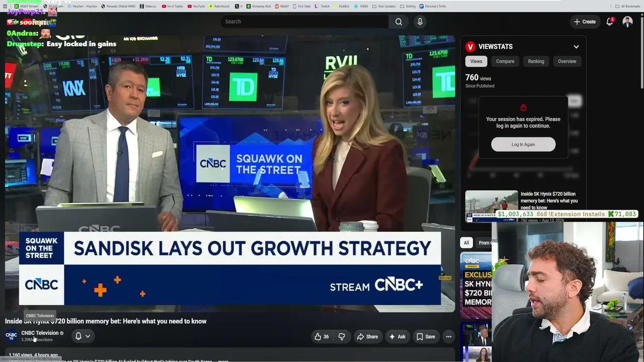Open the CNBC Television channel name link
The image size is (644, 362).
point(40,333)
